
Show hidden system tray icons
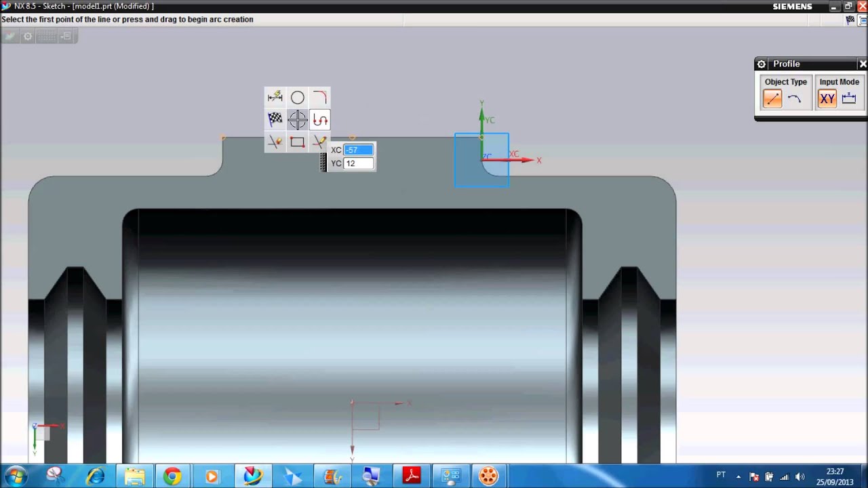(738, 476)
